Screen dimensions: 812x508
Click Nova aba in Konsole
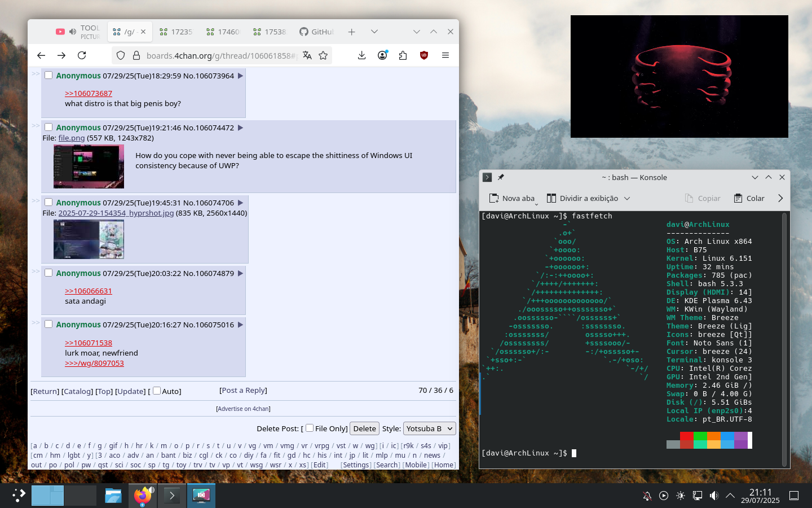[512, 198]
